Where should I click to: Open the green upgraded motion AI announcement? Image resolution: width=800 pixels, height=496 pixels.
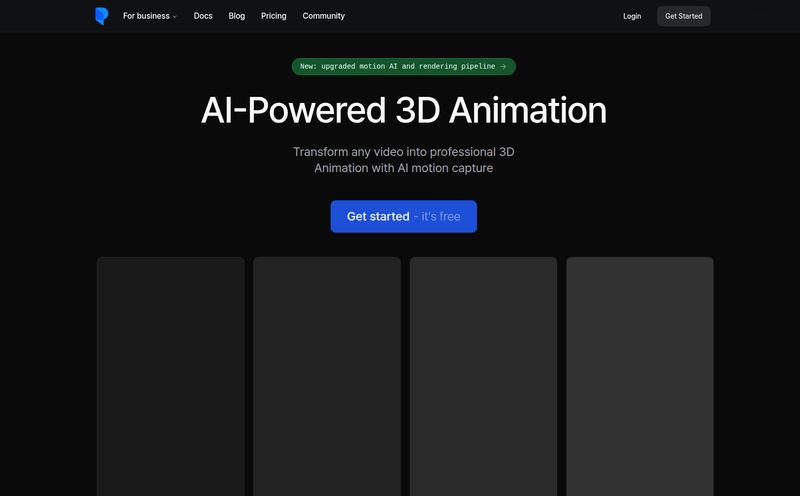(x=403, y=66)
